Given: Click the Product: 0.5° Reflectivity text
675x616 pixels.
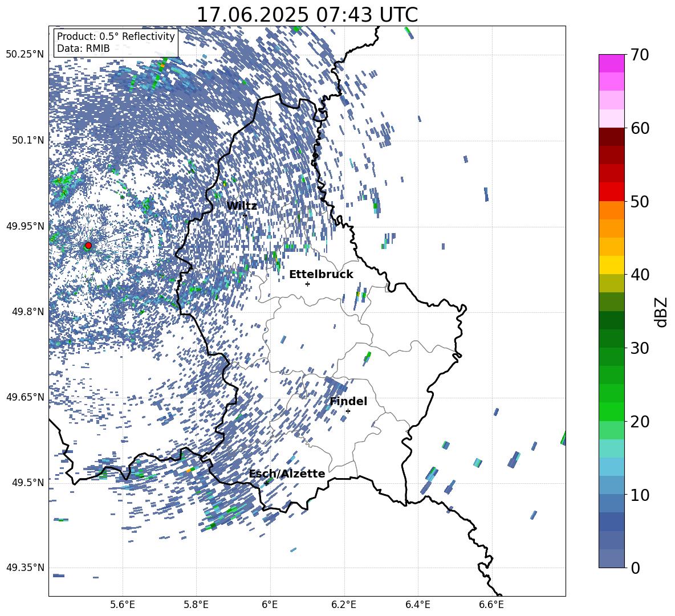Looking at the screenshot, I should point(116,36).
